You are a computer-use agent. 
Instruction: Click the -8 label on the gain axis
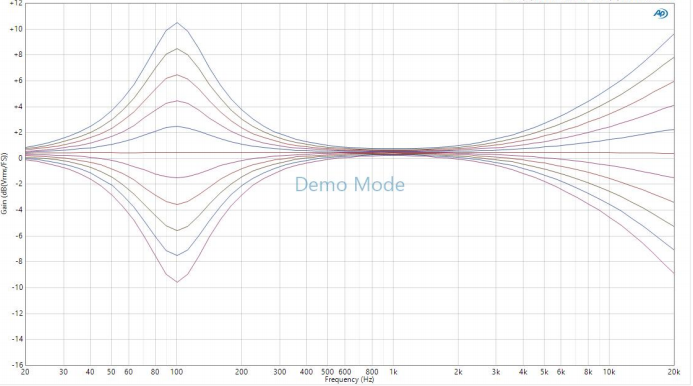[x=18, y=261]
